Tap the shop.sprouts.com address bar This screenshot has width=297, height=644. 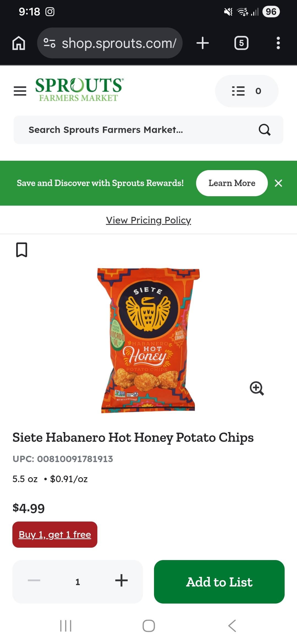pos(110,43)
